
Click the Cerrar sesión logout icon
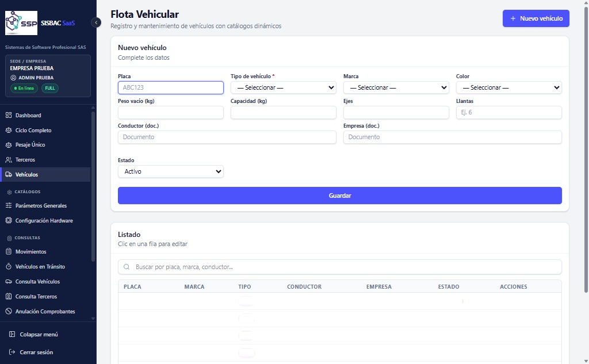pos(12,352)
